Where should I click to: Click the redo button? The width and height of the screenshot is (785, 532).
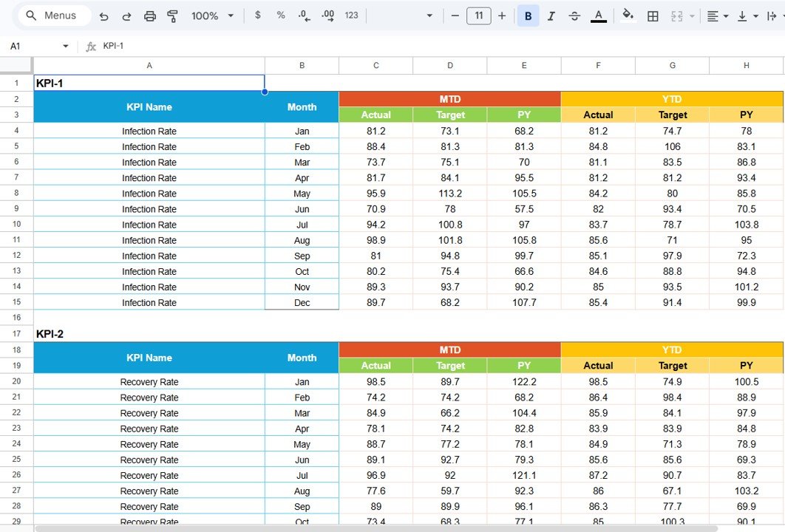(x=126, y=15)
